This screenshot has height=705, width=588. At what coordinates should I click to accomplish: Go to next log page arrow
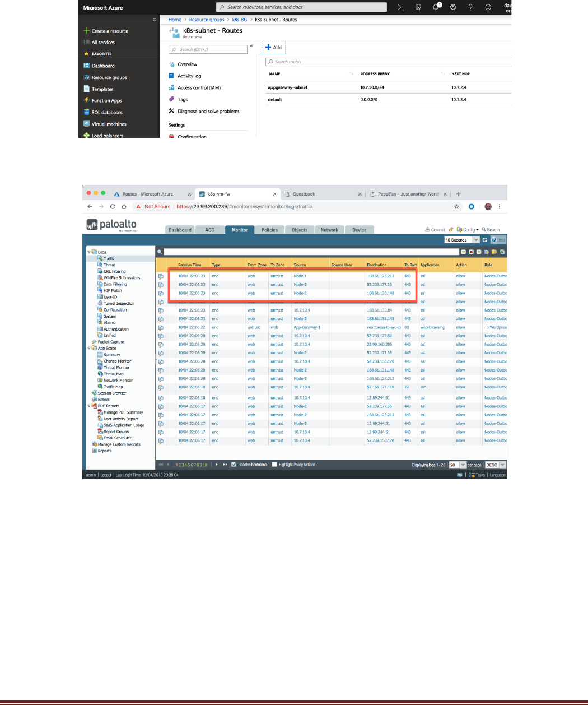(217, 465)
